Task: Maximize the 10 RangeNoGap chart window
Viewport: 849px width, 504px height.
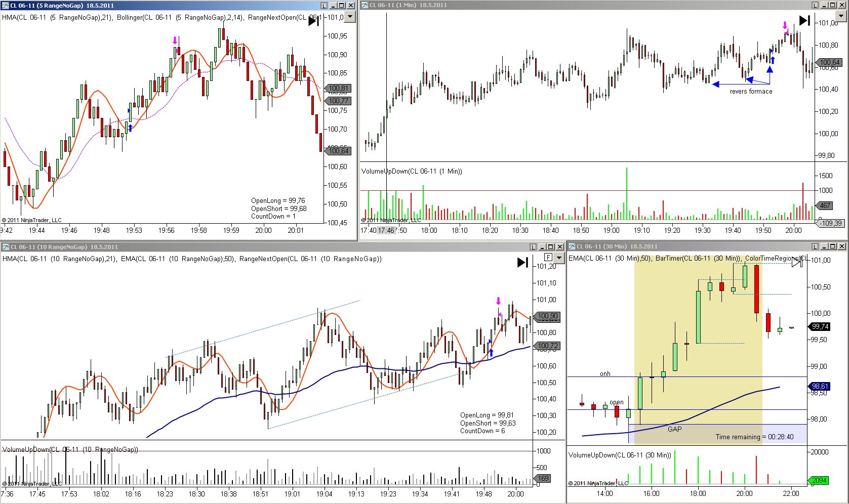Action: point(550,247)
